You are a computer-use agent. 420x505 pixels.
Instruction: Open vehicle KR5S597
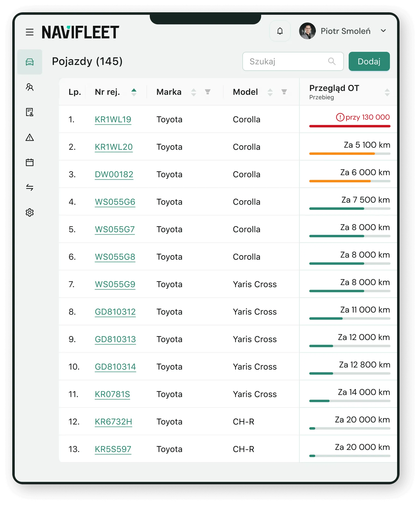(113, 449)
